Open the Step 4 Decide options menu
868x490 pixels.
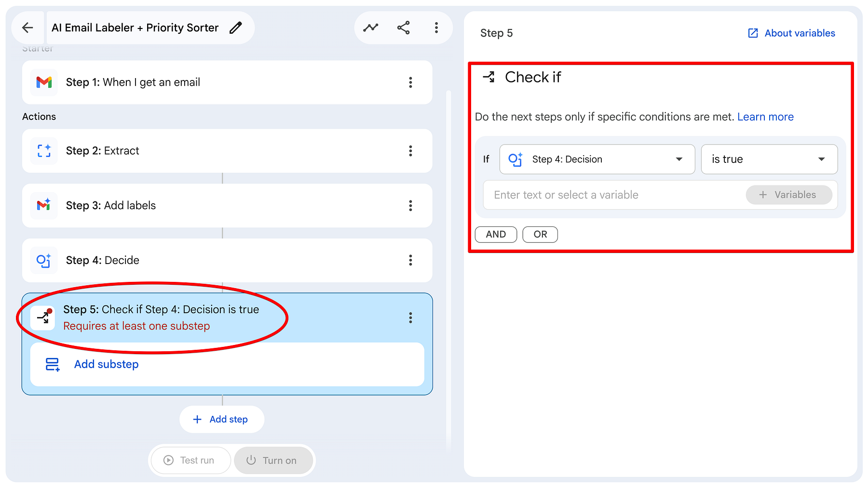410,261
